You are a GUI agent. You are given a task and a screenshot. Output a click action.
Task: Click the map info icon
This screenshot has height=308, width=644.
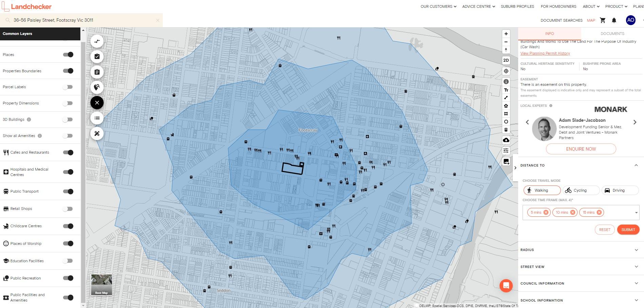click(x=506, y=82)
